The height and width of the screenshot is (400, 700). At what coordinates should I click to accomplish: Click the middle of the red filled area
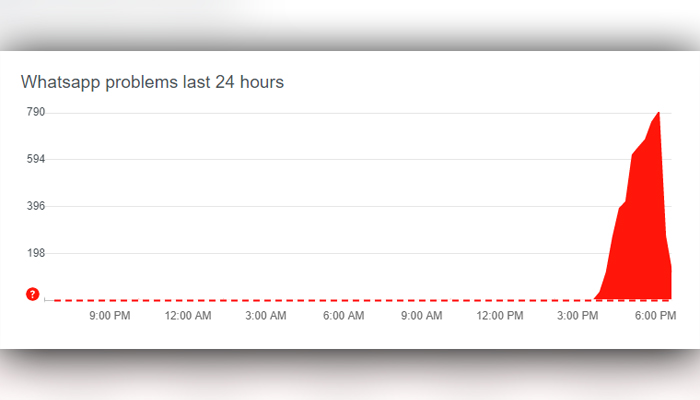tap(641, 232)
